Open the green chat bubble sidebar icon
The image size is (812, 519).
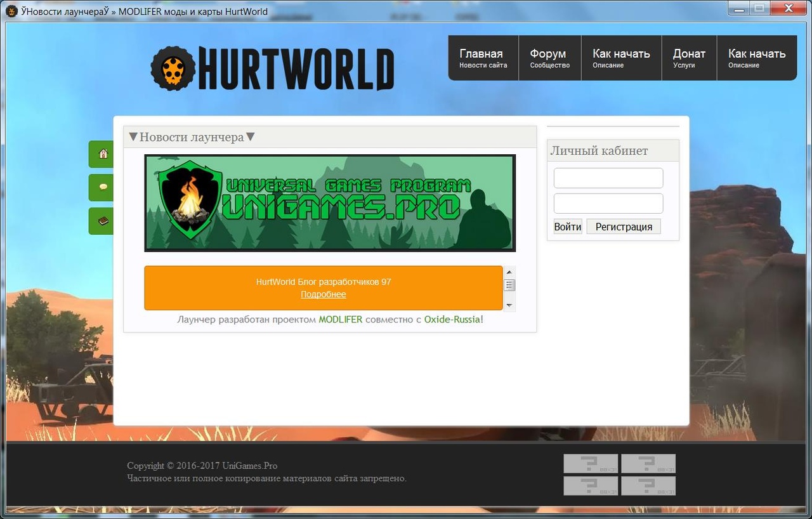pyautogui.click(x=101, y=188)
